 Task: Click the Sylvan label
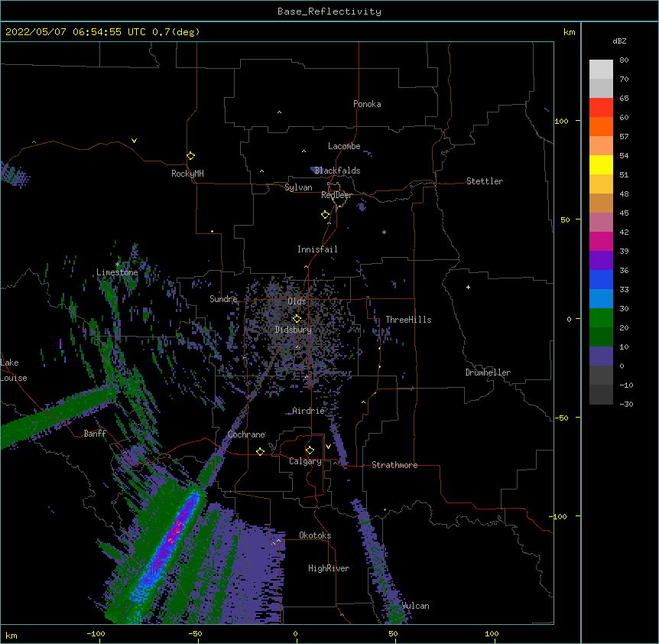coord(298,187)
